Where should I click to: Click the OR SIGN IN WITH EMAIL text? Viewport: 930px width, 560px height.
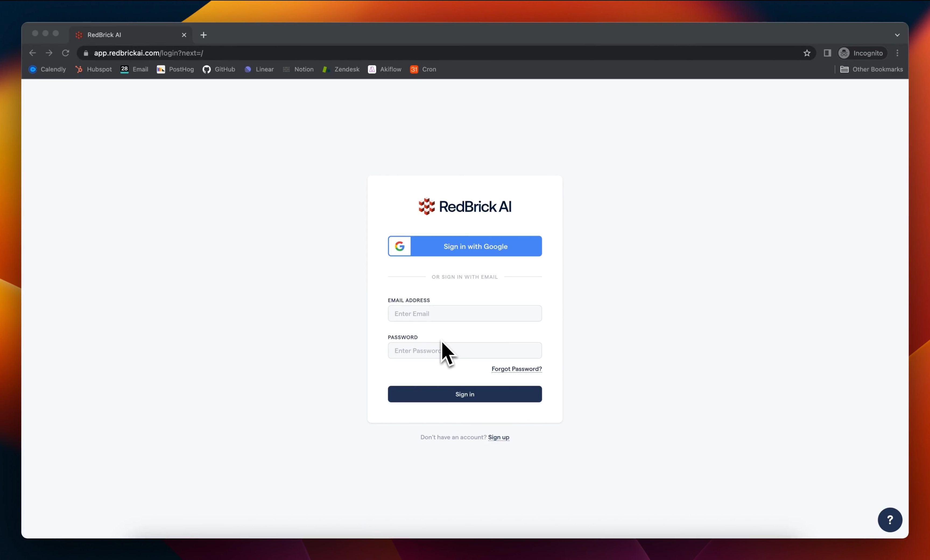tap(465, 277)
